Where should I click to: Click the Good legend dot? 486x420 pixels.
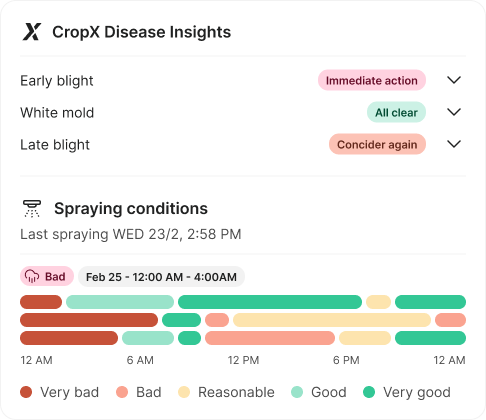point(297,392)
